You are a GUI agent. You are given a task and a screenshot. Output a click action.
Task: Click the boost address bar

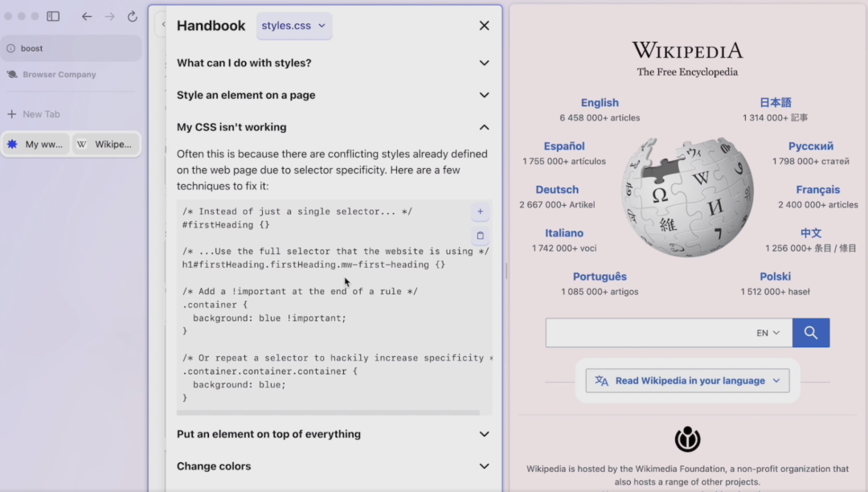(71, 48)
